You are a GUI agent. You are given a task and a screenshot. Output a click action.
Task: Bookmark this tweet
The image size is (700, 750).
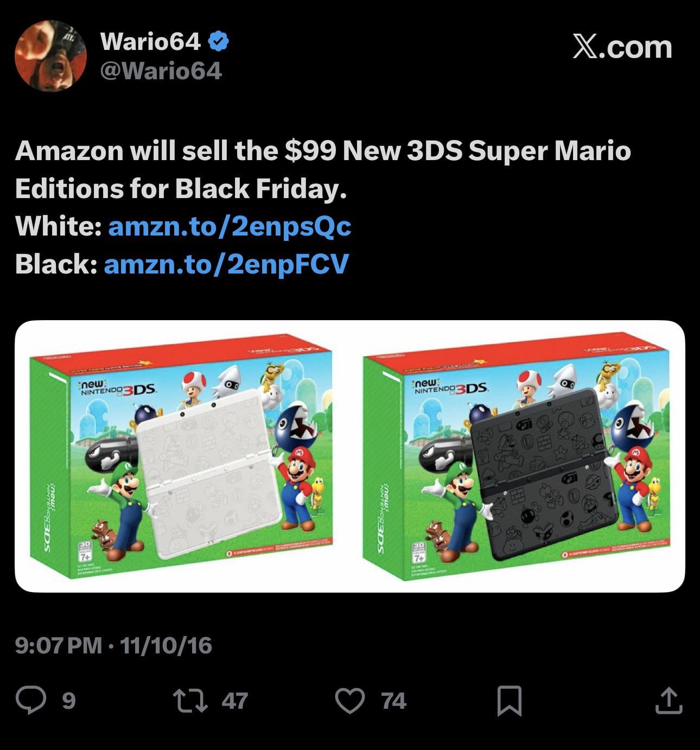tap(510, 701)
